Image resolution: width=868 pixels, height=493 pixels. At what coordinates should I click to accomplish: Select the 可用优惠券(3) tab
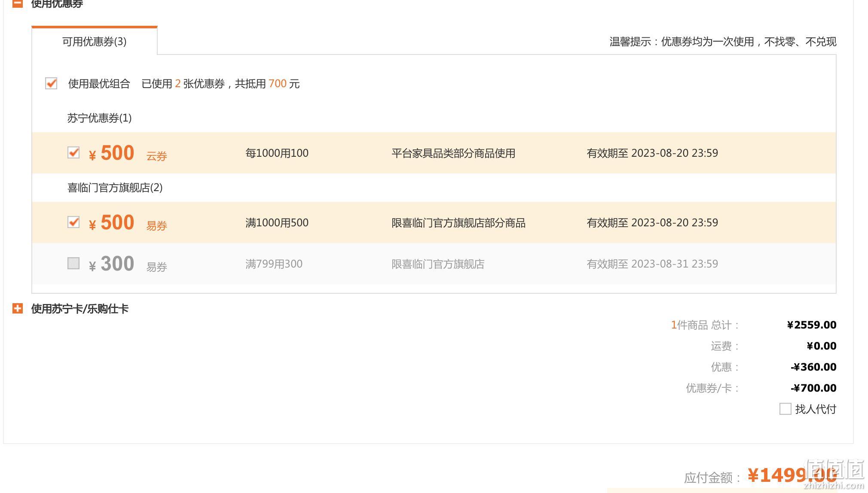point(95,41)
